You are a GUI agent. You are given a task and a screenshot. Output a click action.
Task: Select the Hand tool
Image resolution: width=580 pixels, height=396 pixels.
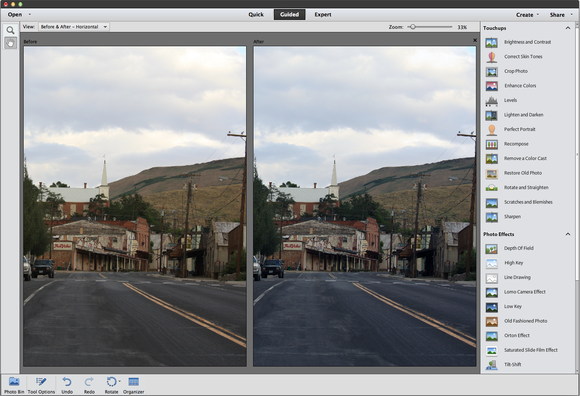[x=10, y=43]
